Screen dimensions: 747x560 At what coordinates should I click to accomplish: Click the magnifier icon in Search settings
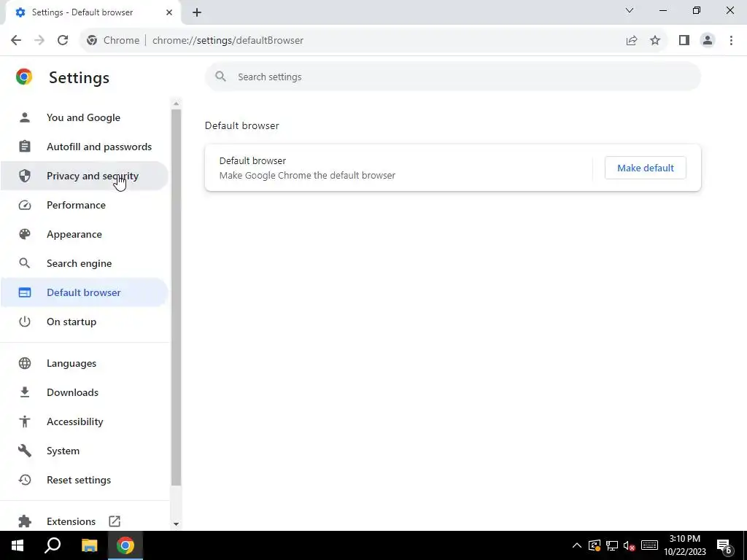pyautogui.click(x=220, y=77)
